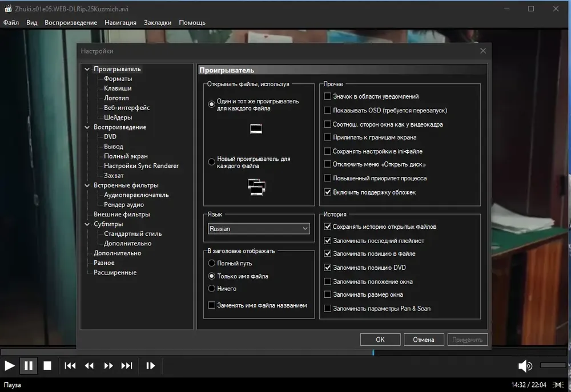571x392 pixels.
Task: Click the Play button in playback bar
Action: point(10,365)
